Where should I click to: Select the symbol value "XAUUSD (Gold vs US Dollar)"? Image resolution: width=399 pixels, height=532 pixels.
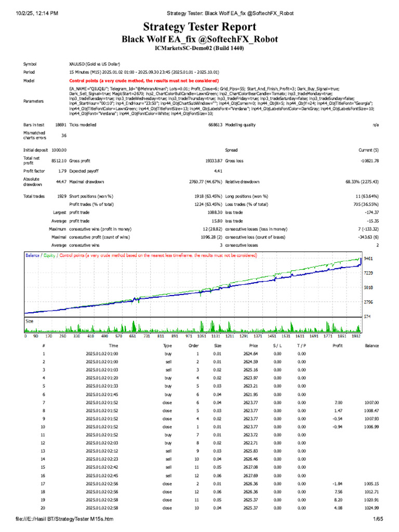95,64
